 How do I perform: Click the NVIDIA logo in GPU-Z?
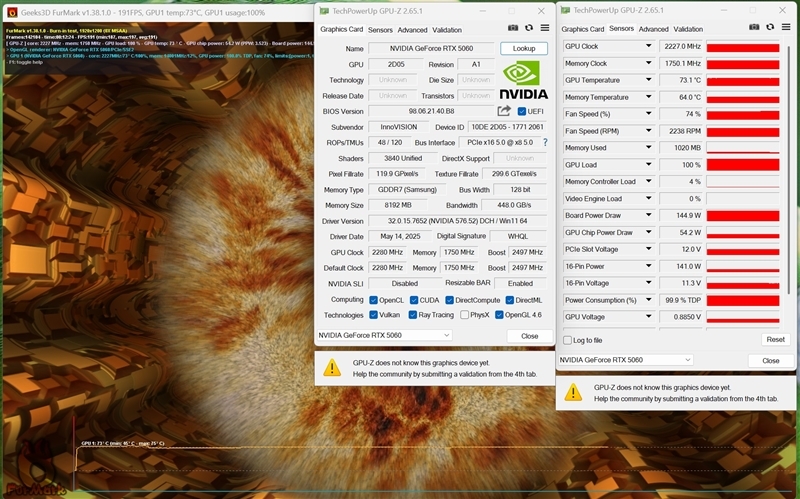523,80
